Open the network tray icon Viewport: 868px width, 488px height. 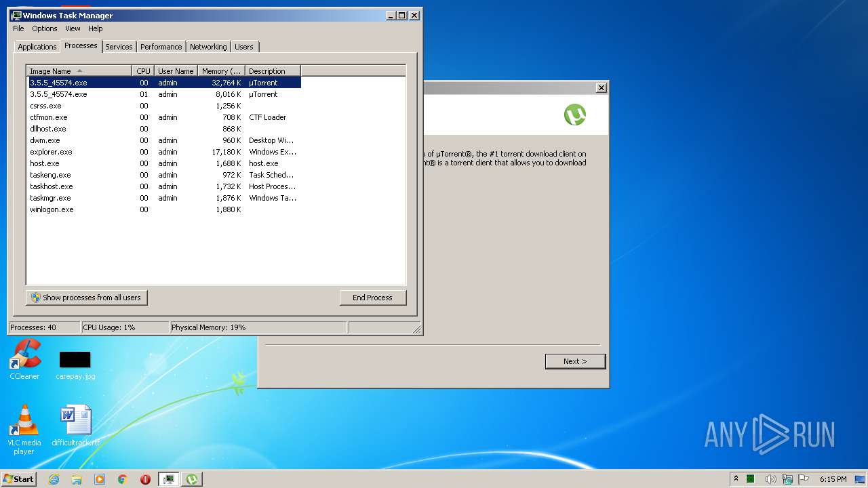pyautogui.click(x=788, y=479)
